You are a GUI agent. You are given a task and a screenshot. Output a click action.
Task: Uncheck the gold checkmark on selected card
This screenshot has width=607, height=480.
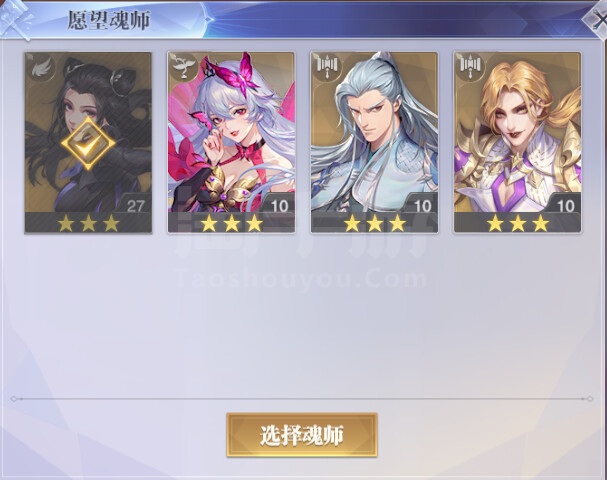[x=88, y=143]
